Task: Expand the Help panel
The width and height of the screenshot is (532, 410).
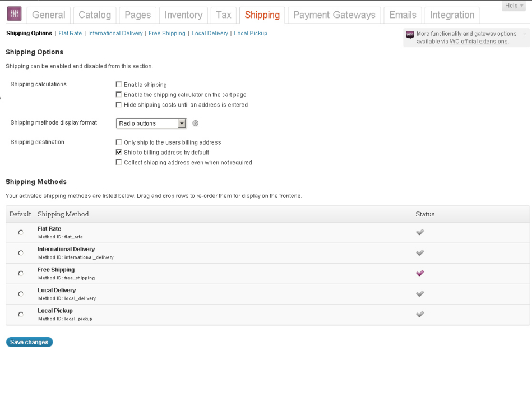Action: tap(514, 5)
